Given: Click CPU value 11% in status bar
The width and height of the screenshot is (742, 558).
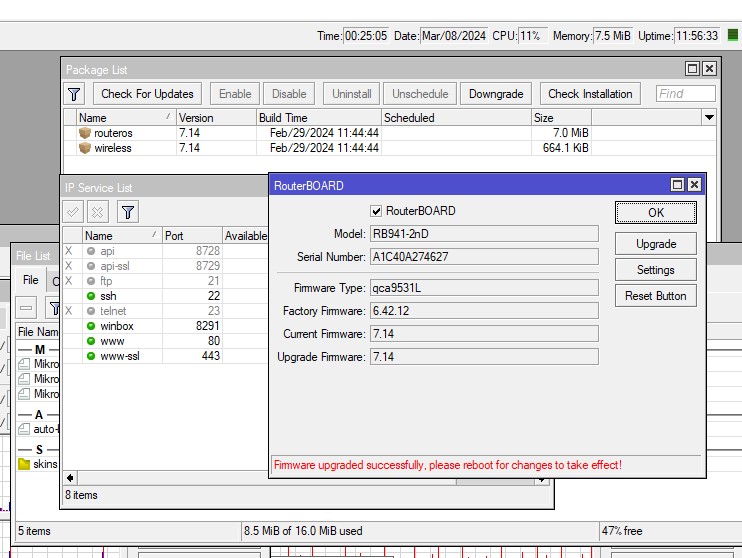Looking at the screenshot, I should [533, 35].
